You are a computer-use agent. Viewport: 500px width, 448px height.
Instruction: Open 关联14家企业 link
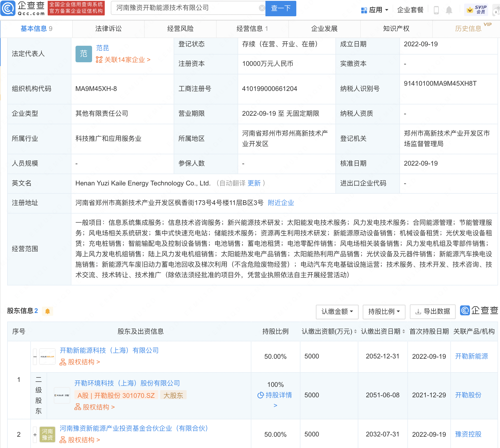pyautogui.click(x=123, y=60)
